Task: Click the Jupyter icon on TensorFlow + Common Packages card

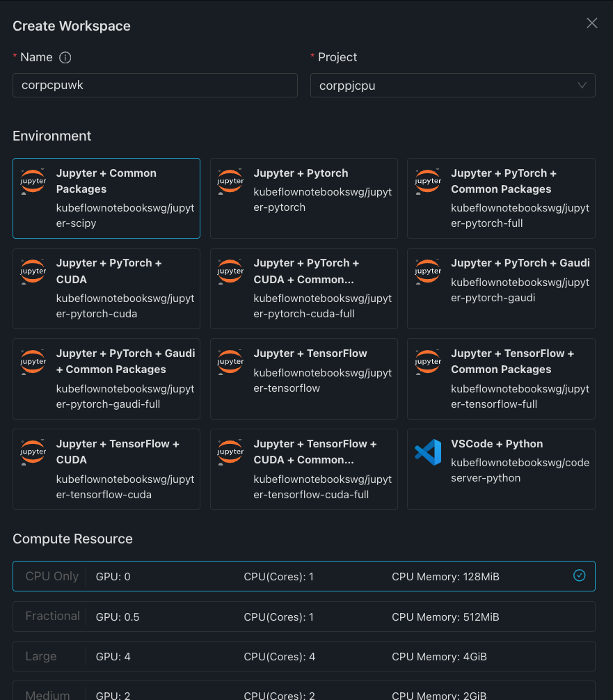Action: 427,362
